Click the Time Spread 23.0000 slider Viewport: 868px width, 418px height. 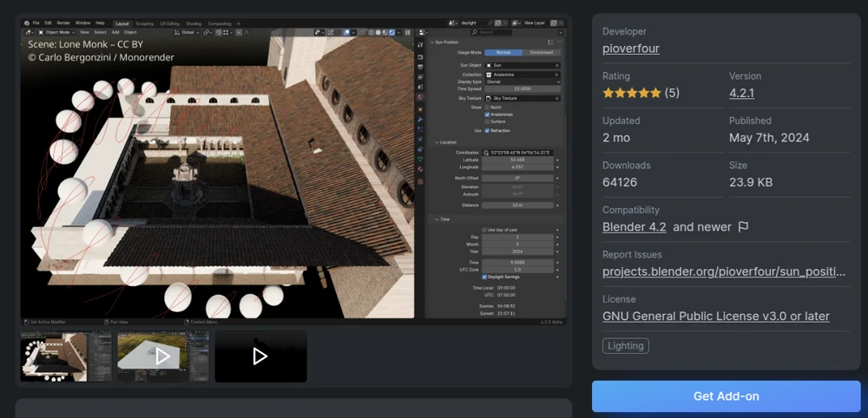point(523,89)
